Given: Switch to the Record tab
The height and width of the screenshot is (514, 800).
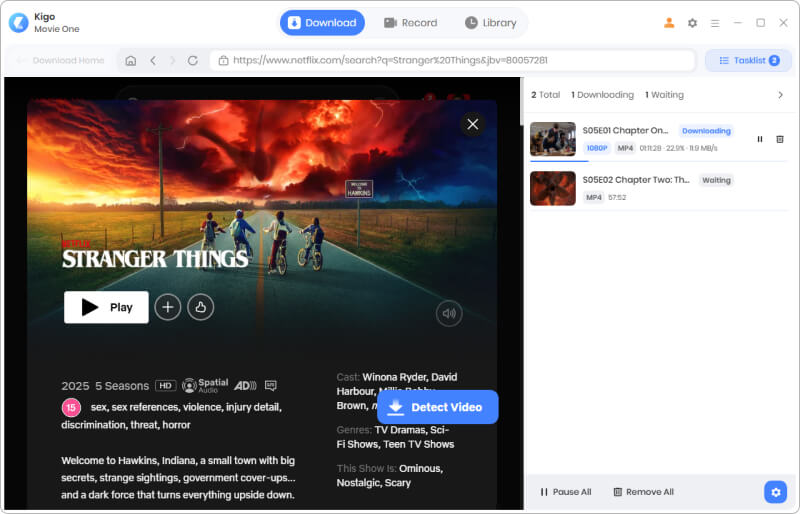Looking at the screenshot, I should [411, 23].
